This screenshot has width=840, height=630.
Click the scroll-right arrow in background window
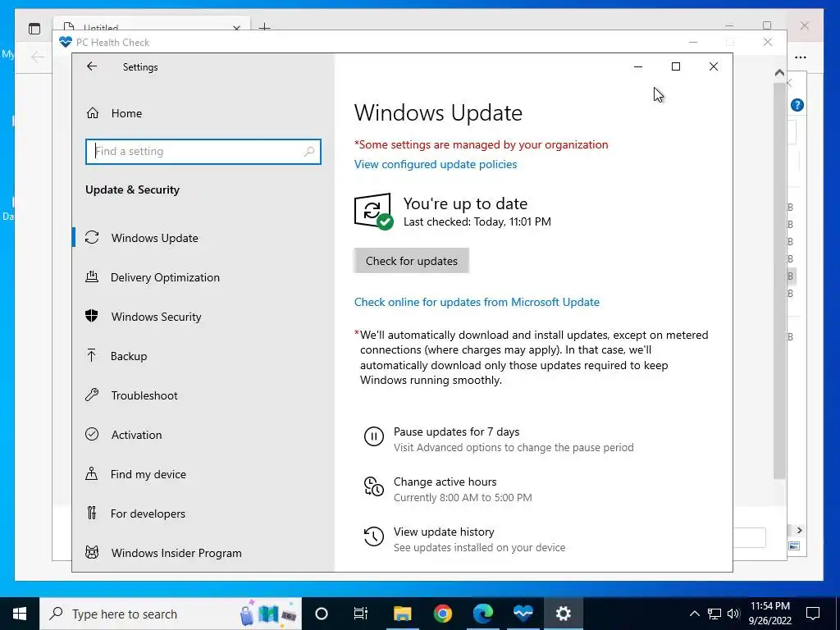[x=799, y=530]
